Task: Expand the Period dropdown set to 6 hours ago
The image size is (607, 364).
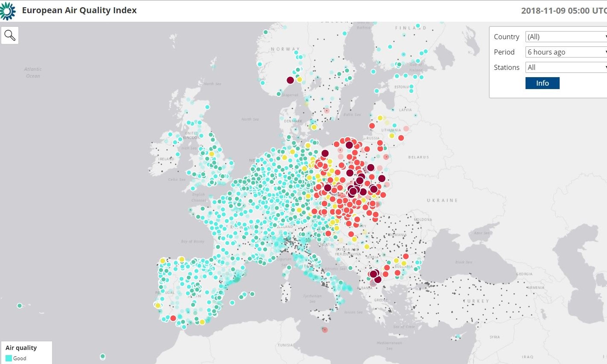Action: [x=566, y=52]
